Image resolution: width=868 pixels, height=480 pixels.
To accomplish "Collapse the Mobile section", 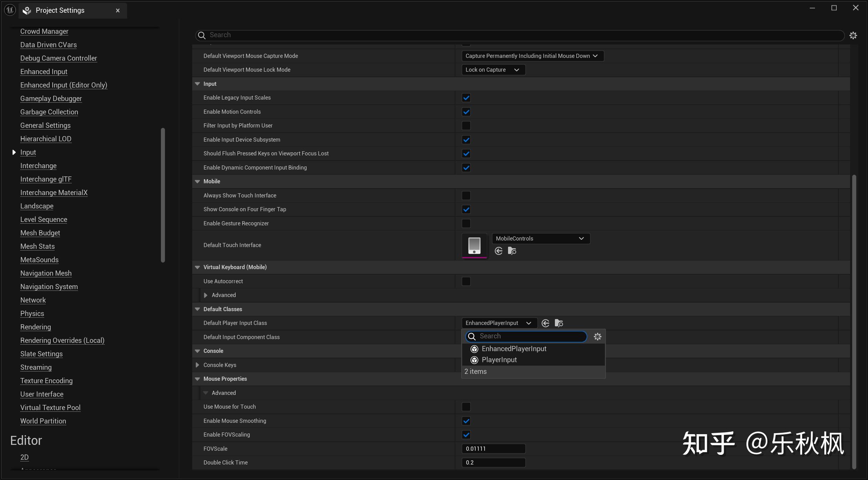I will click(197, 182).
